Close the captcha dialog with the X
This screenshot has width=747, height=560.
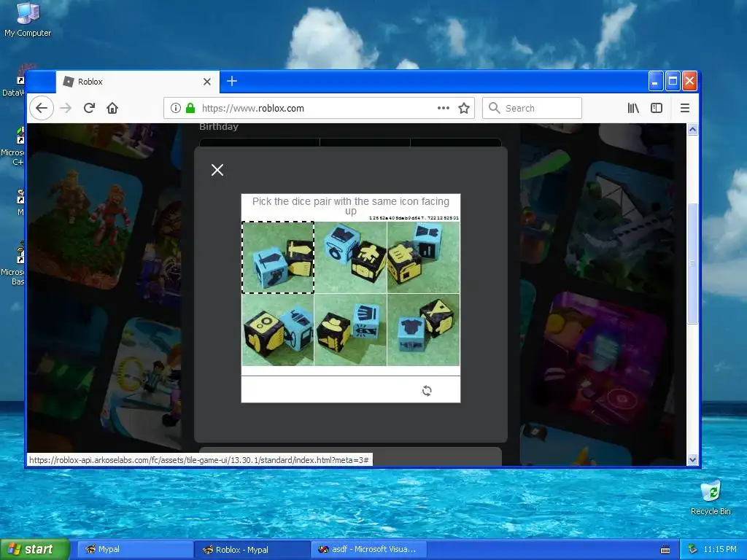(217, 170)
